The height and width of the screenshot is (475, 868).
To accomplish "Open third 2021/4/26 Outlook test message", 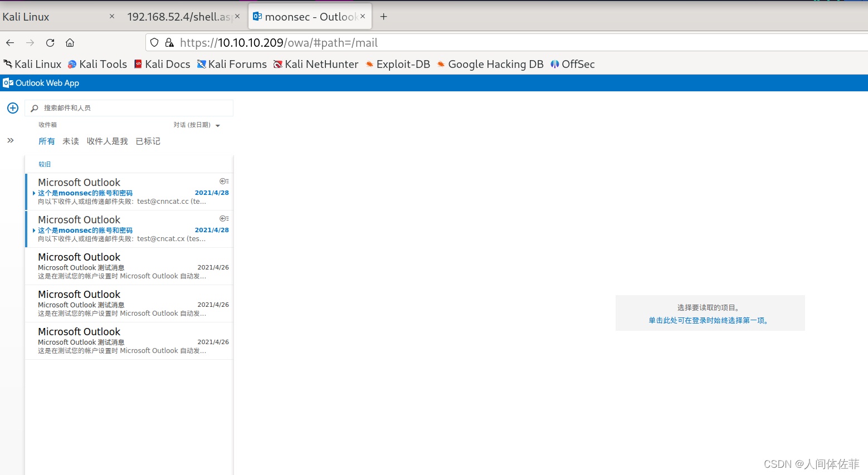I will 129,341.
